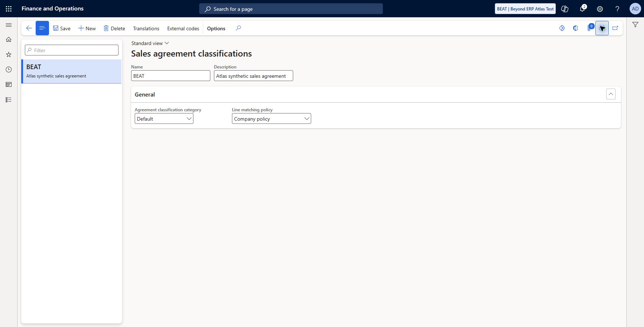Delete the selected classification
The image size is (644, 327).
click(x=114, y=28)
